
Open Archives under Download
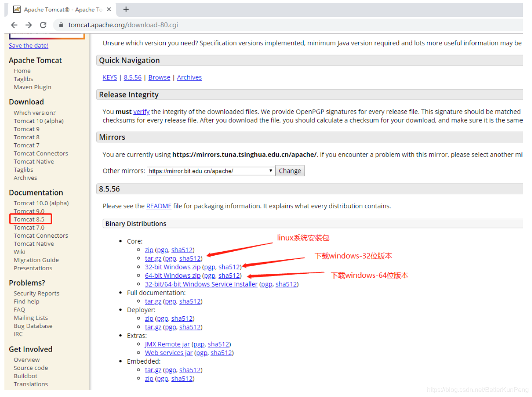[25, 178]
